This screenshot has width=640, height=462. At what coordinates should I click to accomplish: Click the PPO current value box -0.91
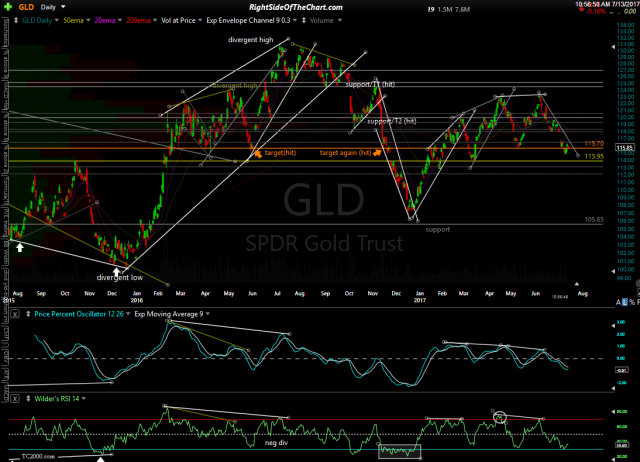622,370
